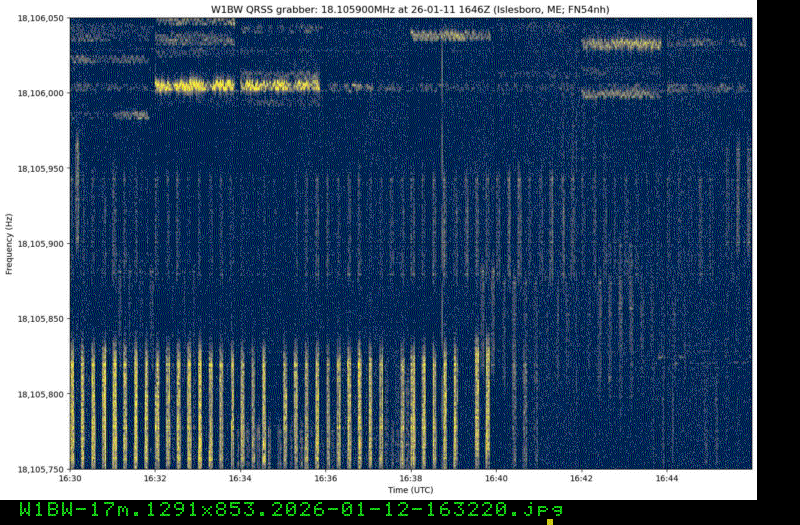Click the 18,105,900 frequency tick label
Viewport: 800px width, 525px height.
click(x=42, y=243)
